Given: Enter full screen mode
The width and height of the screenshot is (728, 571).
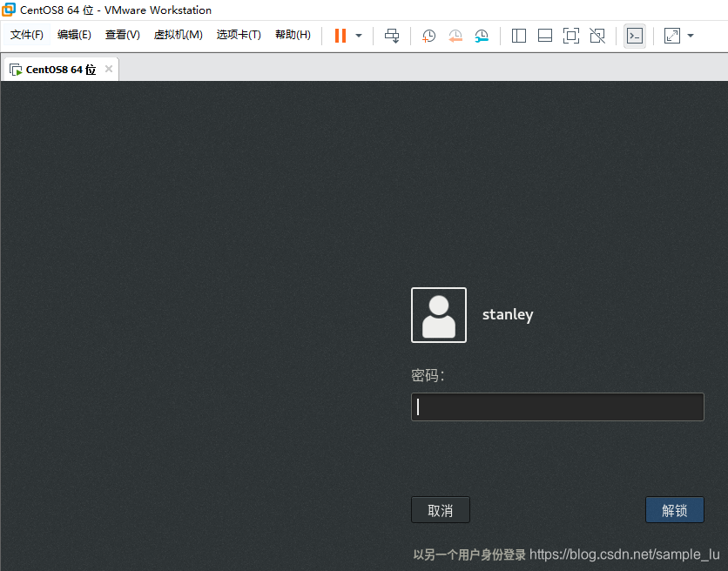Looking at the screenshot, I should pos(571,36).
